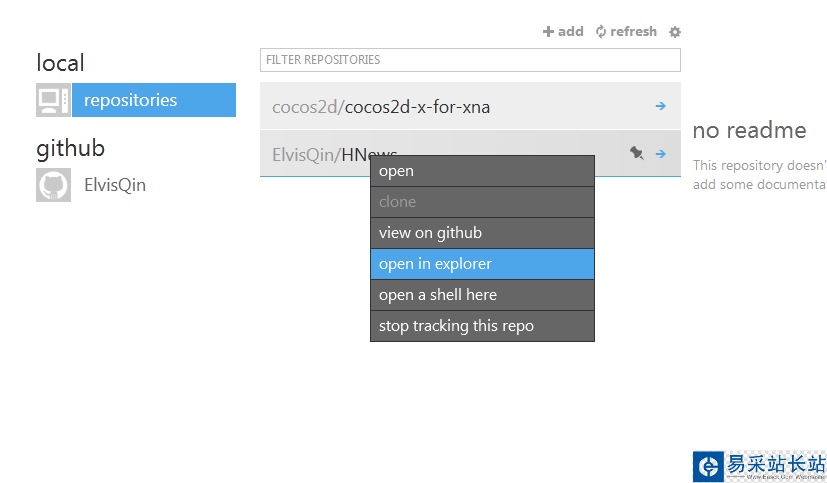Click the disabled 'clone' menu entry
The image size is (827, 483).
click(482, 202)
